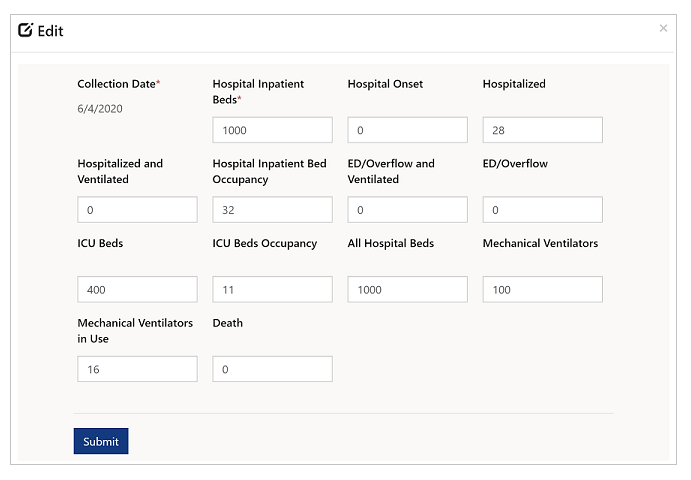This screenshot has height=480, width=691.
Task: Click the Mechanical Ventilators label
Action: click(540, 243)
